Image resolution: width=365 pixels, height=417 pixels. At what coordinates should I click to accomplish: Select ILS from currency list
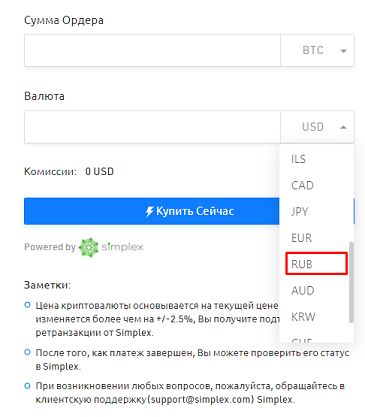tap(317, 159)
